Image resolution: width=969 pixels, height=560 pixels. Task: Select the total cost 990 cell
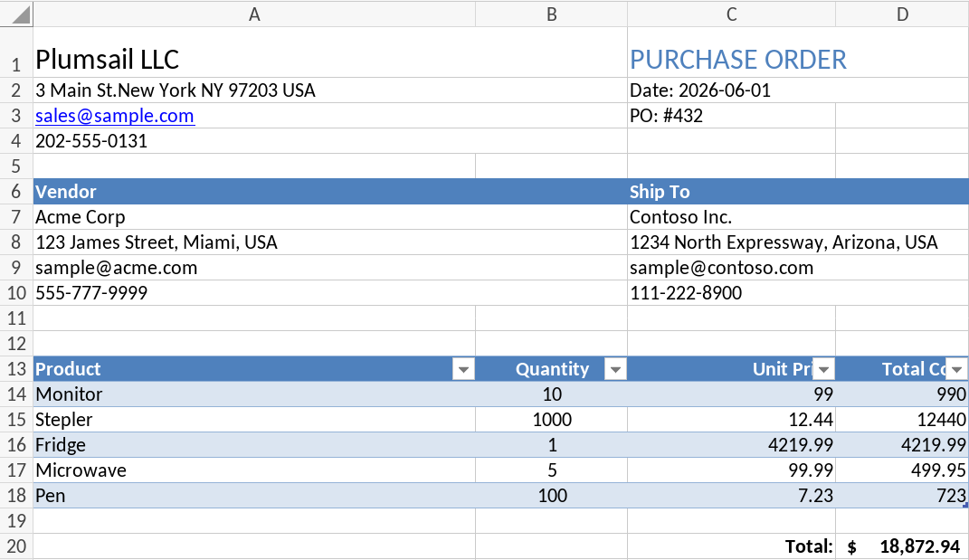(x=902, y=394)
